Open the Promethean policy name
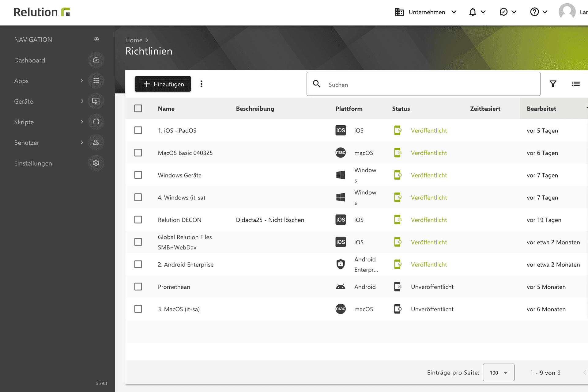The width and height of the screenshot is (588, 392). 174,287
